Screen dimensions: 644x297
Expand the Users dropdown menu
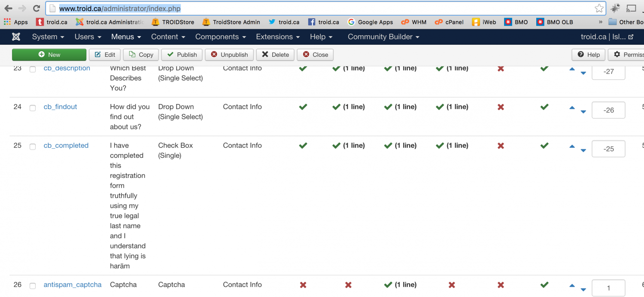[88, 37]
